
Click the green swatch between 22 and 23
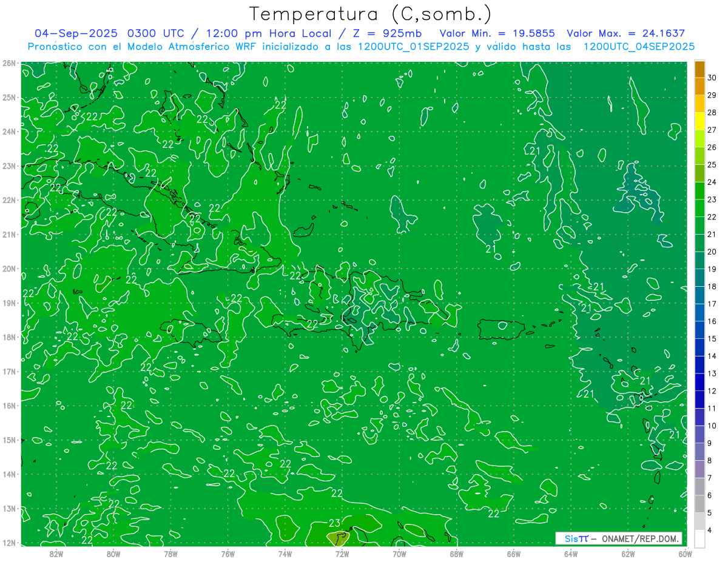click(x=699, y=209)
